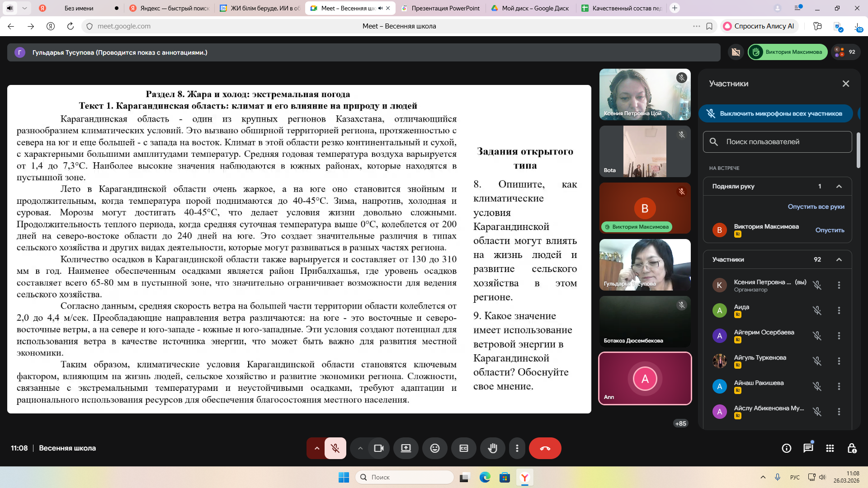Switch to 'Мой диск – Google Диск' tab
The image size is (868, 488).
tap(535, 8)
